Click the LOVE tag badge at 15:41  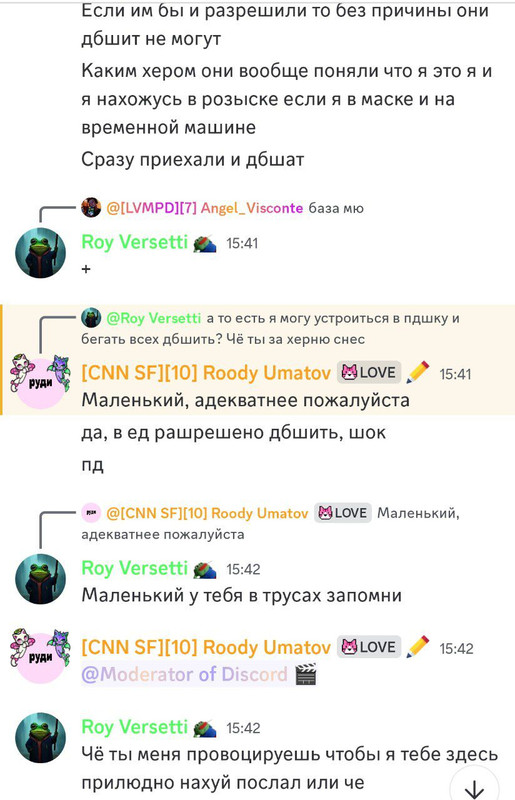coord(369,372)
